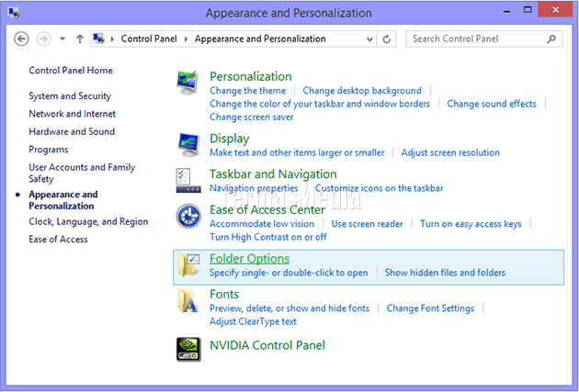
Task: Open Ease of Access sidebar link
Action: [58, 240]
